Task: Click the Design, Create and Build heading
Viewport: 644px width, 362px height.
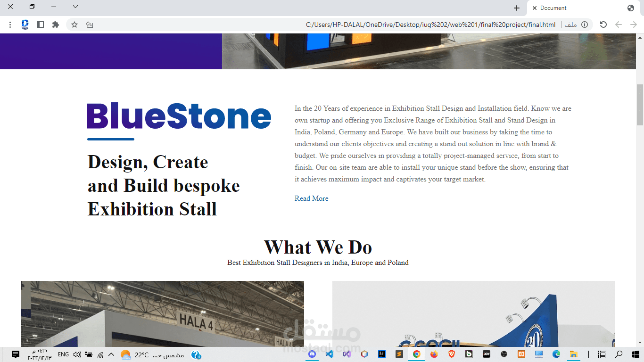Action: point(164,185)
